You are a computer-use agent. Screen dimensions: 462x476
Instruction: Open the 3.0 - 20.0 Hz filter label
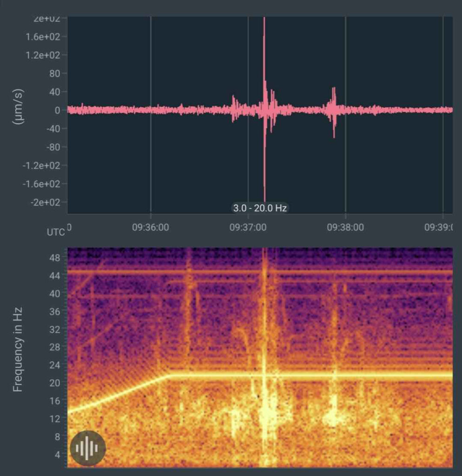[260, 208]
